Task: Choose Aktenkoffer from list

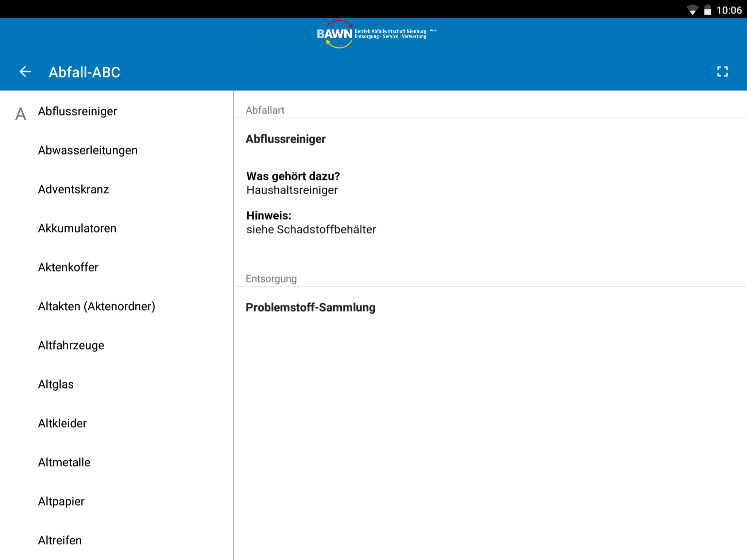Action: pyautogui.click(x=68, y=267)
